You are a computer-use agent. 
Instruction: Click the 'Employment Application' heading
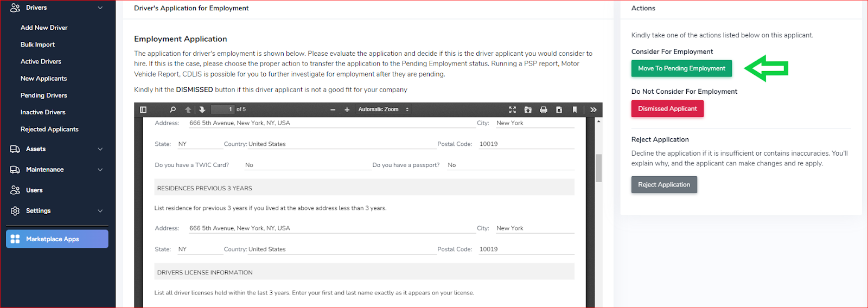(181, 39)
